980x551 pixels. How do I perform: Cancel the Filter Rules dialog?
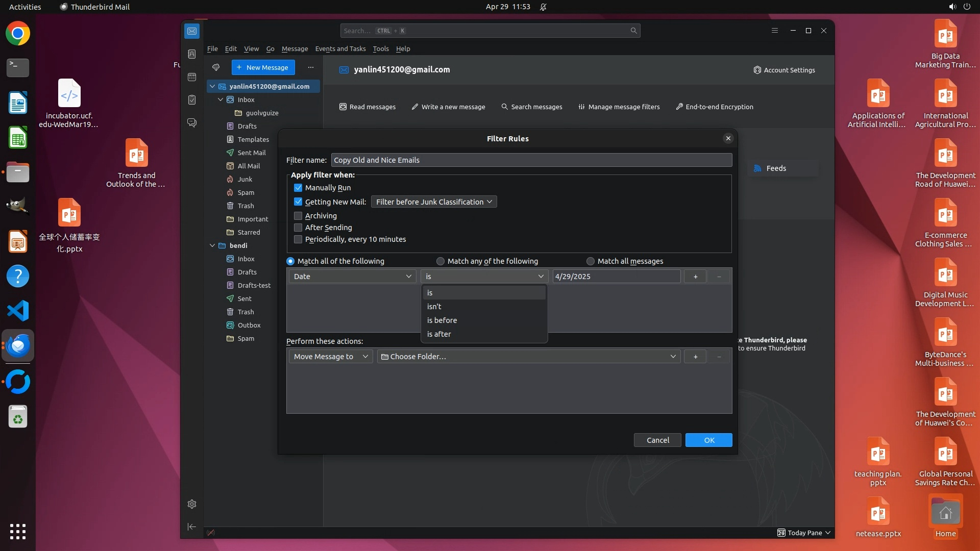tap(657, 440)
